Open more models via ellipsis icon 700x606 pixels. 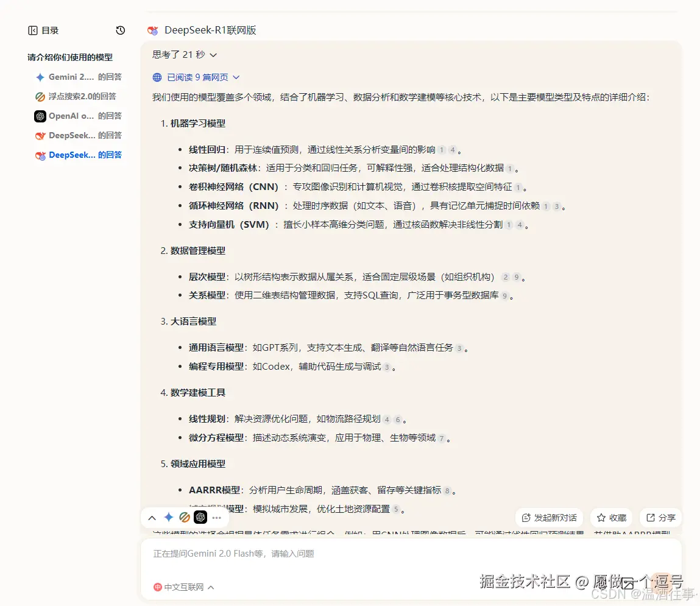coord(217,518)
